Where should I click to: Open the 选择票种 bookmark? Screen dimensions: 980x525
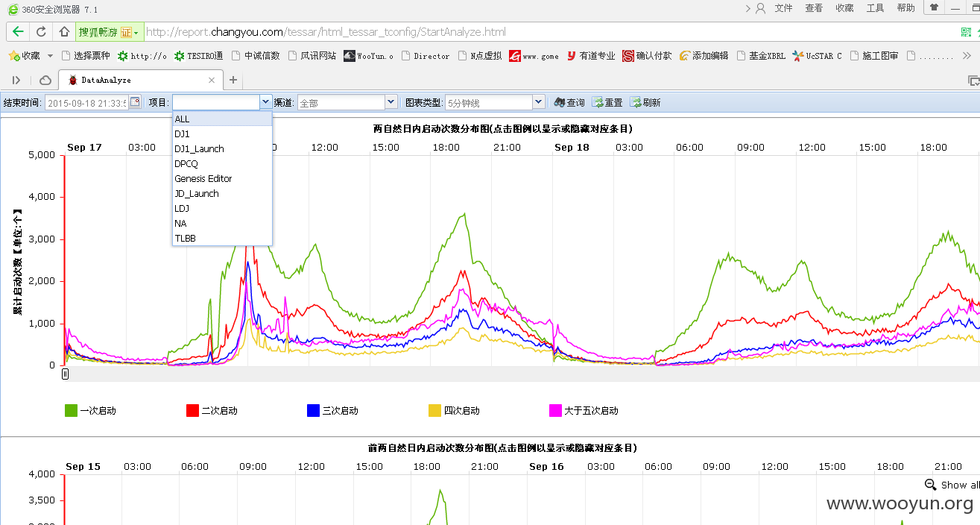(86, 56)
